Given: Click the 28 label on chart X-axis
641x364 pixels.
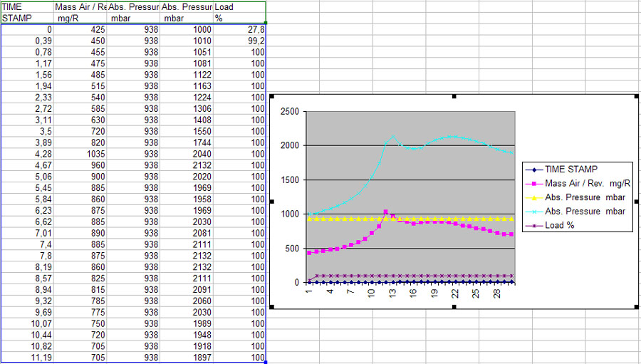Looking at the screenshot, I should tap(496, 293).
